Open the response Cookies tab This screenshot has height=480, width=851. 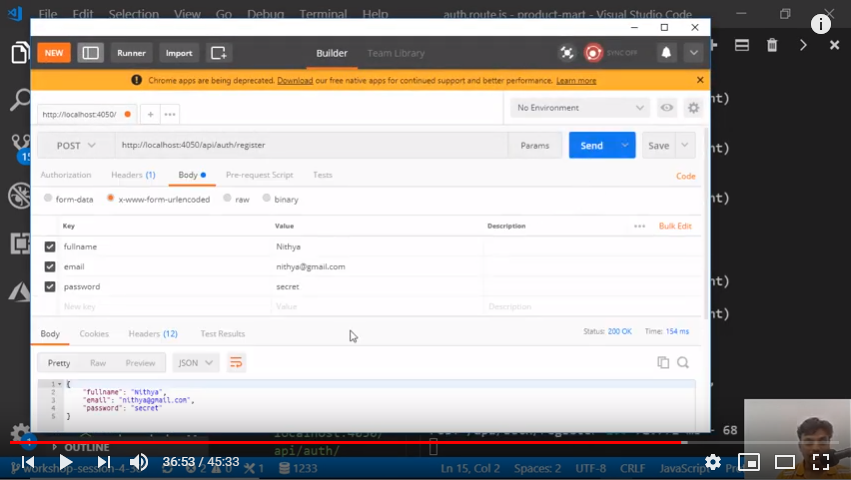point(94,334)
